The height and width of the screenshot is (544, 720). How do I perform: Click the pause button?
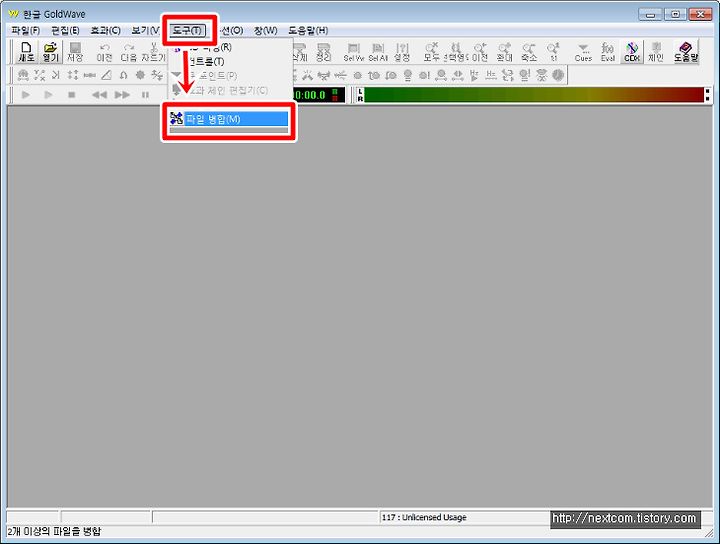click(x=145, y=95)
